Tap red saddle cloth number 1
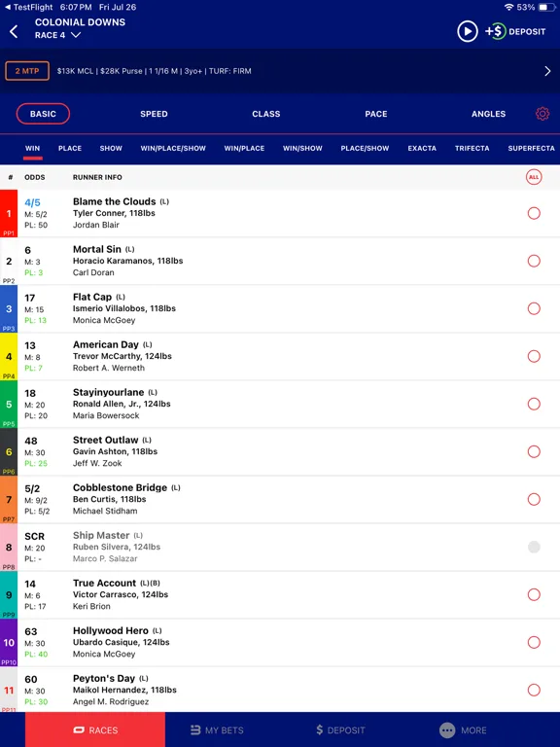 pos(9,213)
